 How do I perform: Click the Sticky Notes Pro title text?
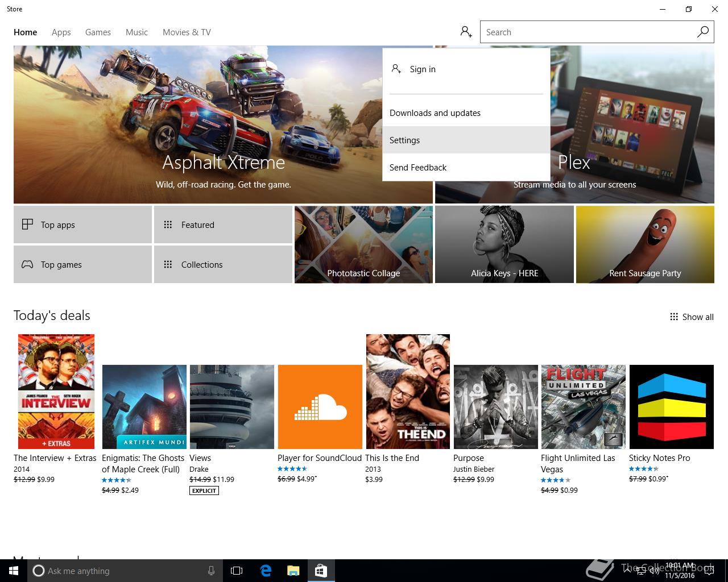[659, 458]
